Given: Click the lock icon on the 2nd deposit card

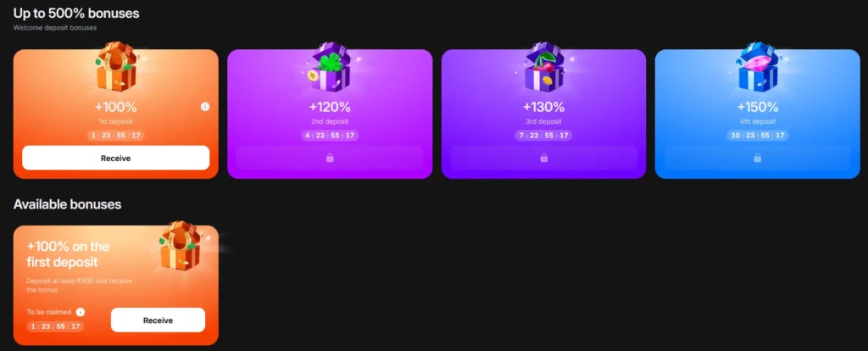Looking at the screenshot, I should coord(330,158).
